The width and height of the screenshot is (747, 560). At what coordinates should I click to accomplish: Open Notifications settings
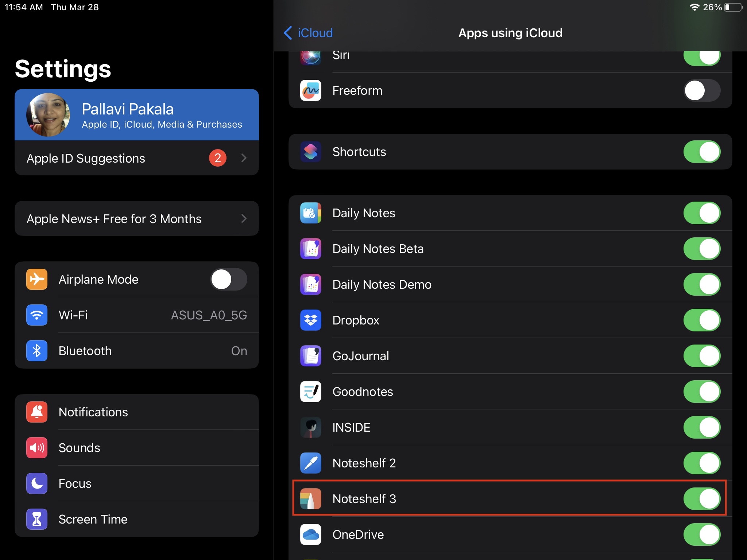point(137,412)
